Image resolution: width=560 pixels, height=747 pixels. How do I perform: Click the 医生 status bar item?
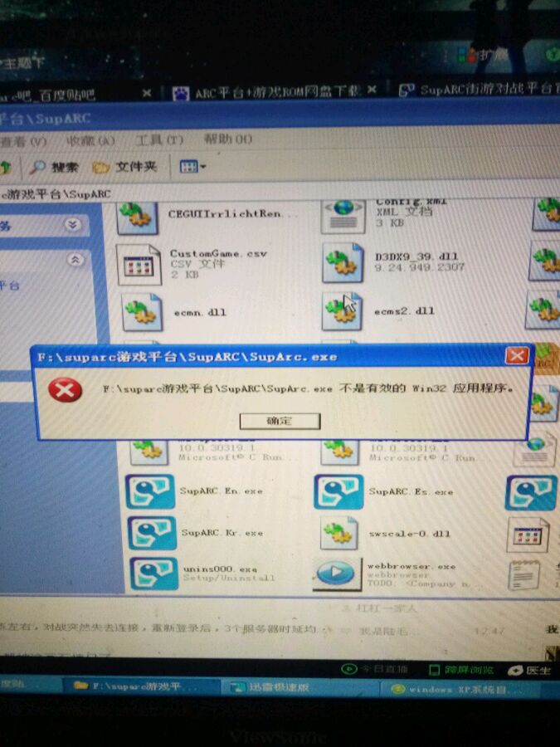point(529,671)
